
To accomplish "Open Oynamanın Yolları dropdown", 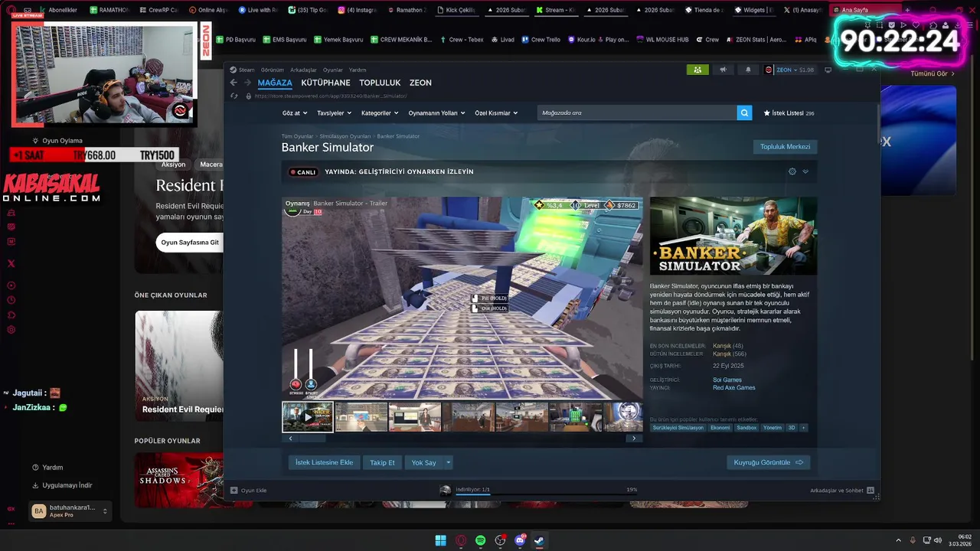I will (x=437, y=112).
